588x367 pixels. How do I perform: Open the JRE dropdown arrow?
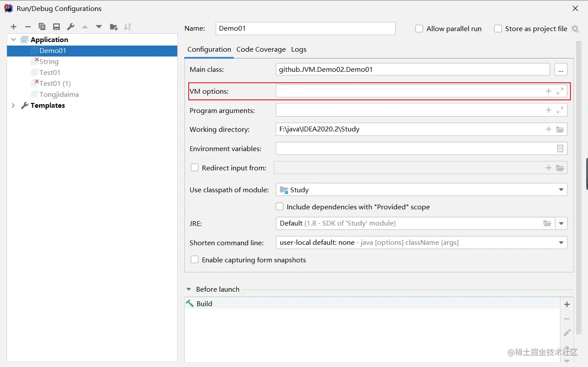[561, 223]
